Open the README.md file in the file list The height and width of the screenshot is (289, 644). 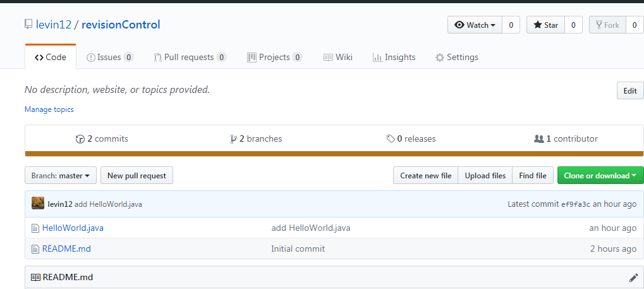pos(66,249)
